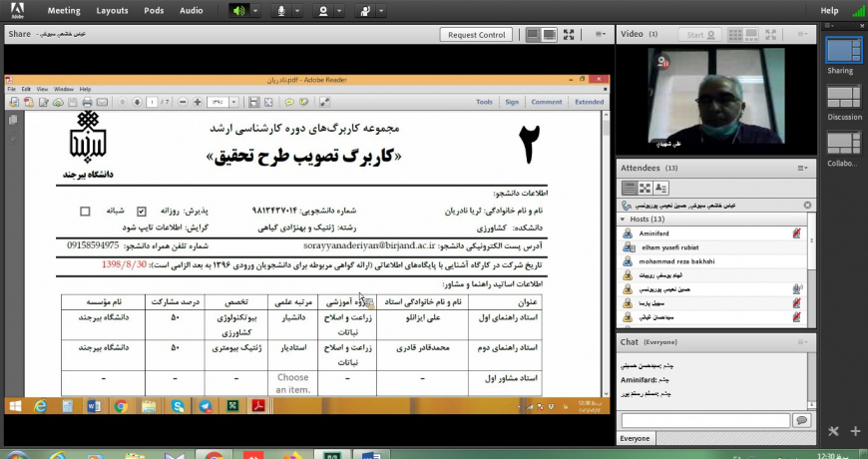Send the chat message with bubble button
Screen dimensions: 868x459
(x=801, y=420)
